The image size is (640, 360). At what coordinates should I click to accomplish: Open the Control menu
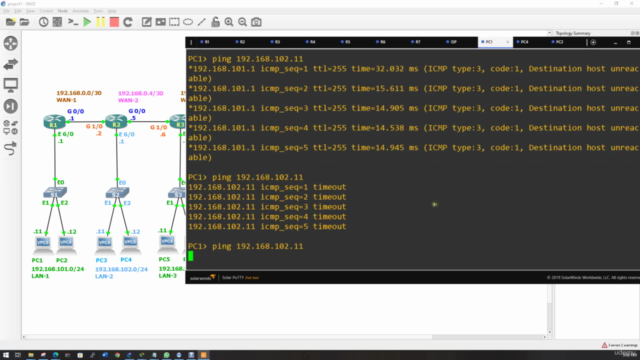(46, 11)
